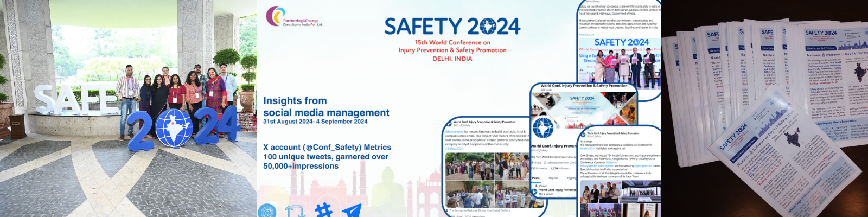Click the SAFETY 2024 main title logo
This screenshot has height=217, width=868.
coord(452,26)
